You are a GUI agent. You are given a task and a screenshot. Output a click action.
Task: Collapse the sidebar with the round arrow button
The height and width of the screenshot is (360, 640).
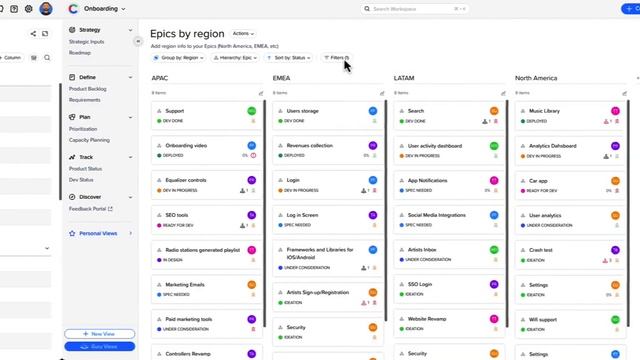(138, 41)
